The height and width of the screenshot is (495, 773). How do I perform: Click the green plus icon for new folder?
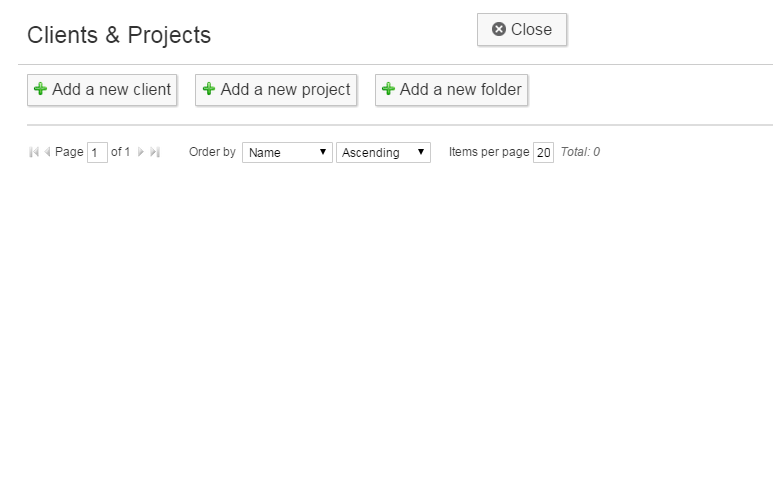click(388, 89)
